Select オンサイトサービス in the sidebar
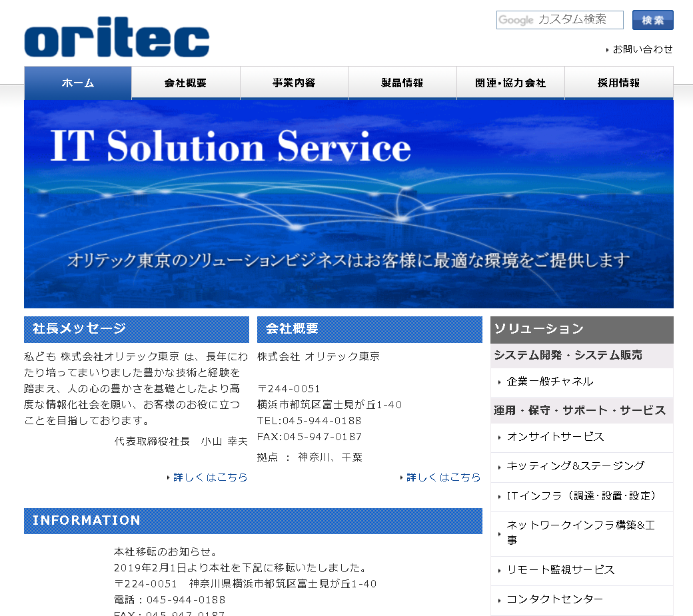Image resolution: width=693 pixels, height=616 pixels. [x=555, y=437]
